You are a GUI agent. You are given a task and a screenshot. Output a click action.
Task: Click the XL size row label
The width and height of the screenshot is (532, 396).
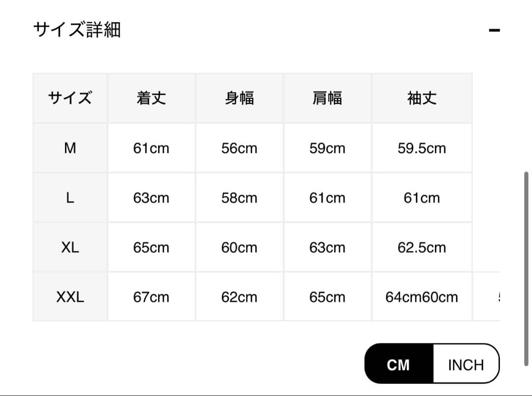coord(70,247)
